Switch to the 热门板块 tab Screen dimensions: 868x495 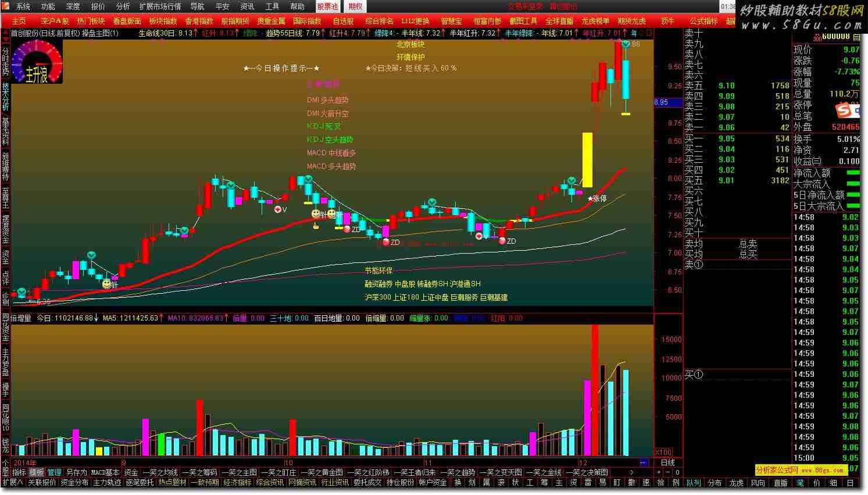click(91, 21)
